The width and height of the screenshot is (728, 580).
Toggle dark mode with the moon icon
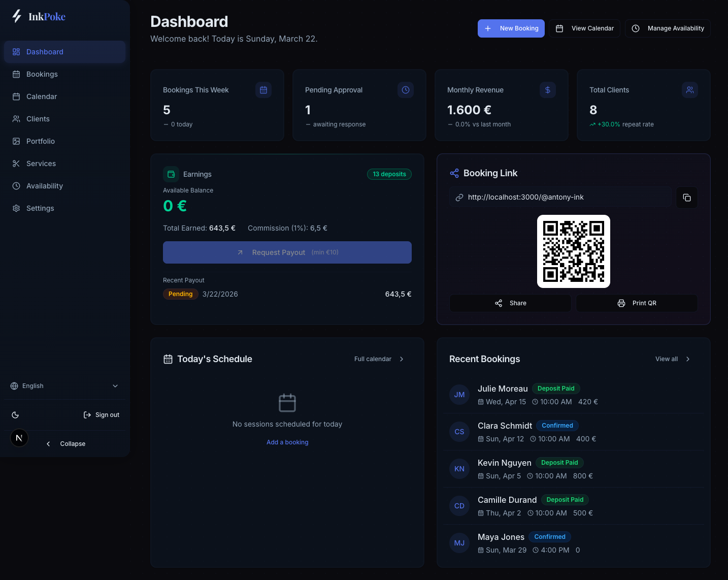[x=15, y=415]
